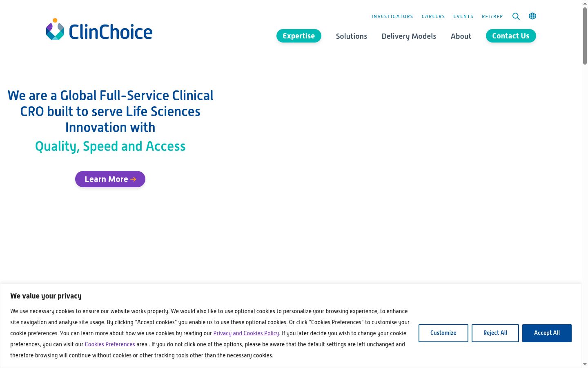Accept all cookies
Screen dimensions: 588x368
point(547,333)
